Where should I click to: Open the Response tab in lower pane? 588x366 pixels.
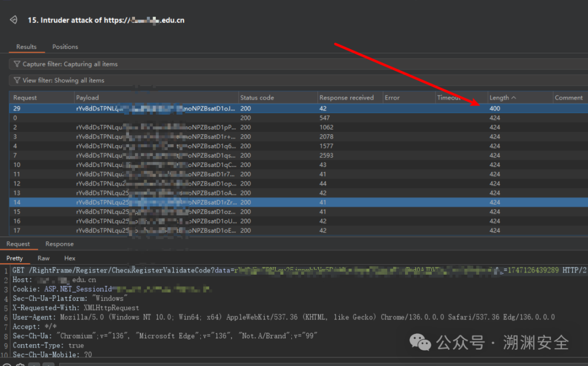(59, 244)
